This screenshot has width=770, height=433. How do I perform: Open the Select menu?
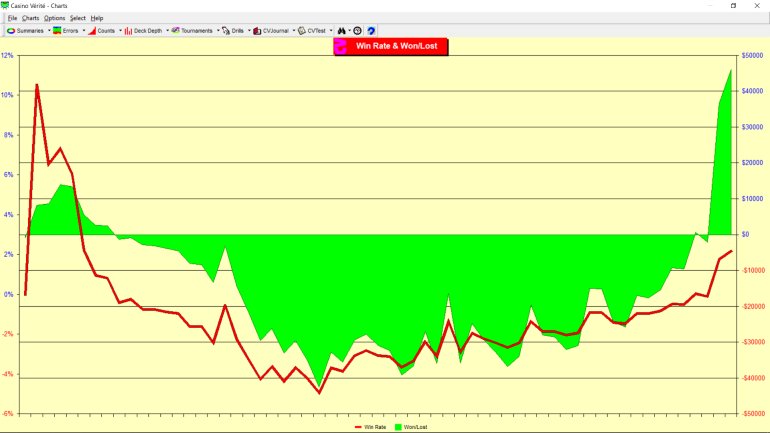coord(77,18)
